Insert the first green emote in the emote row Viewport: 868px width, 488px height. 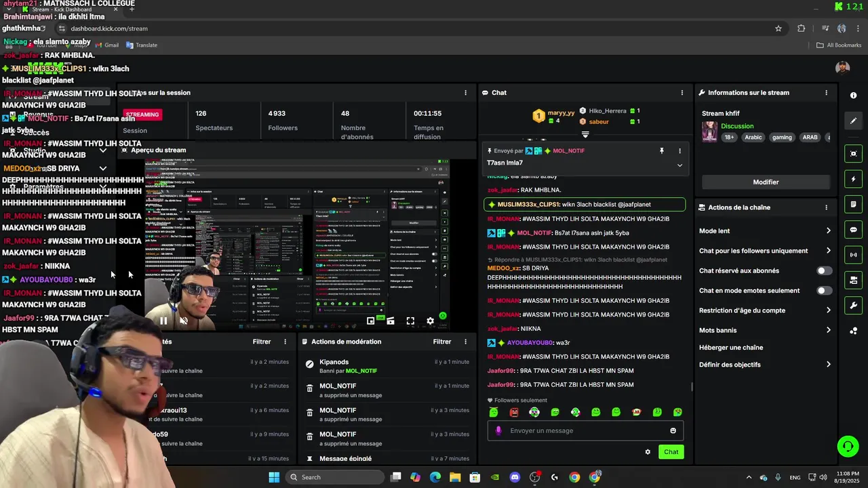click(x=494, y=412)
